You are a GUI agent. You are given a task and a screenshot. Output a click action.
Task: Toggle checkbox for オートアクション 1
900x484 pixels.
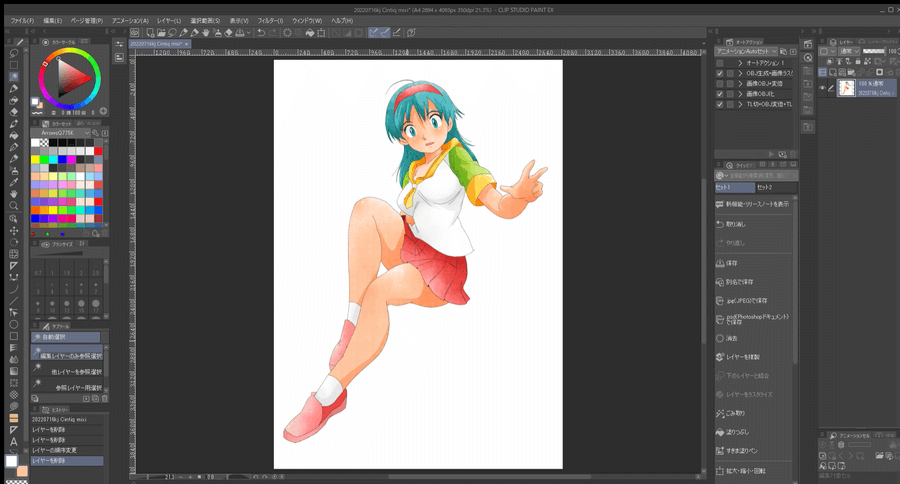click(x=720, y=62)
